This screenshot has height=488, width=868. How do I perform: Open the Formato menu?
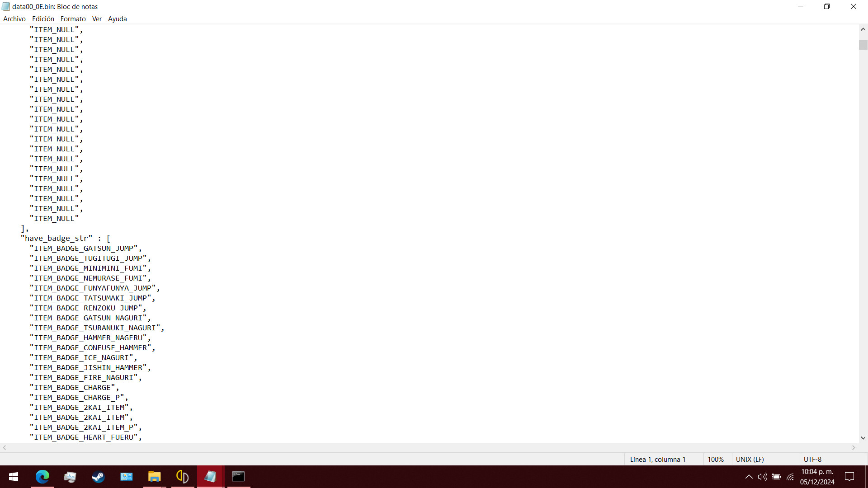(73, 19)
